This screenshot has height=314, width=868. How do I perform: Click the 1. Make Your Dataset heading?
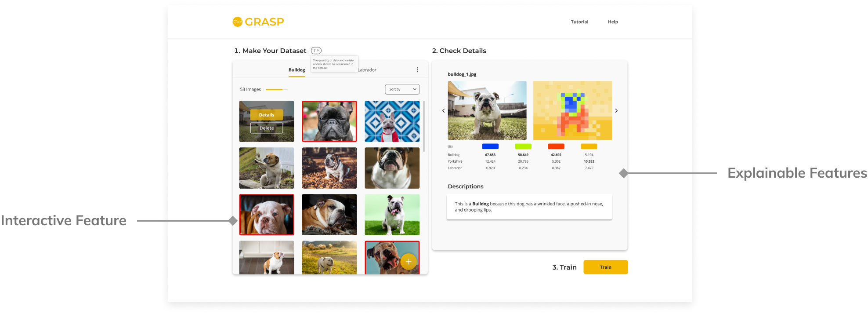click(x=270, y=51)
